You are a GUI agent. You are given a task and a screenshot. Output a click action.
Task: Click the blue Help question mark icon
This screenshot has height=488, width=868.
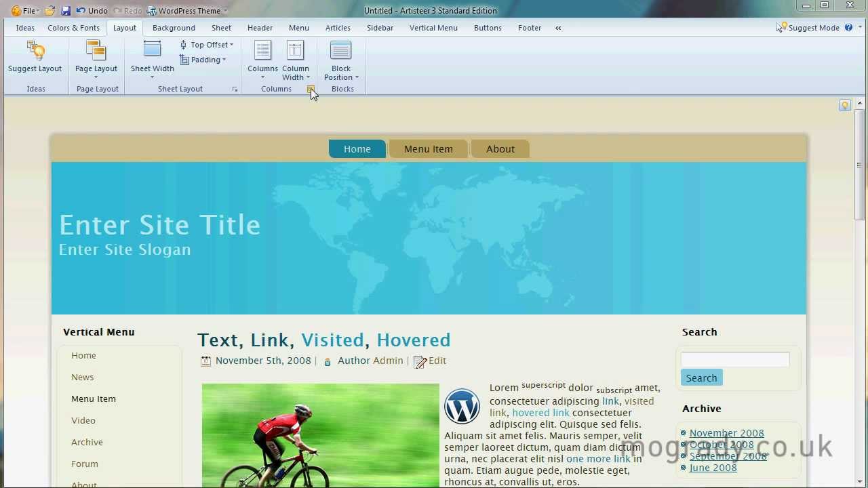[849, 28]
